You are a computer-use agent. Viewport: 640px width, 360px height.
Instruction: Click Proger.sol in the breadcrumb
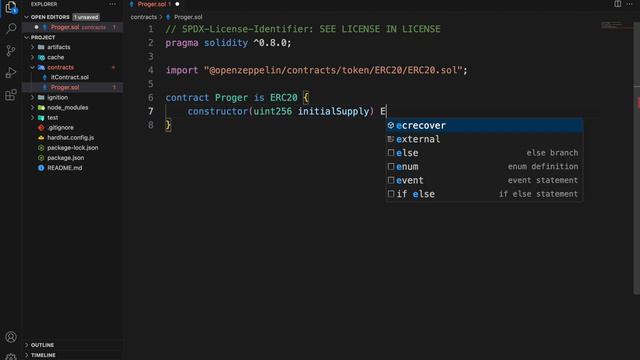188,17
